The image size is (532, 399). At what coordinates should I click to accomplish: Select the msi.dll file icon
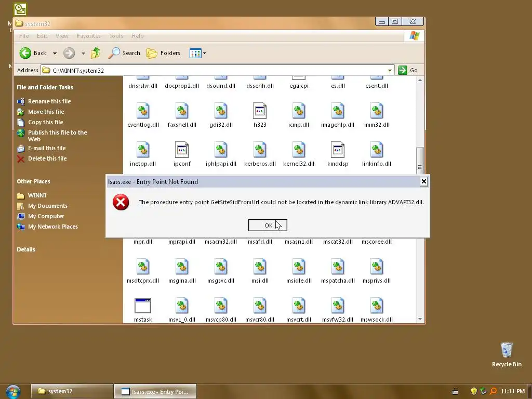tap(260, 267)
